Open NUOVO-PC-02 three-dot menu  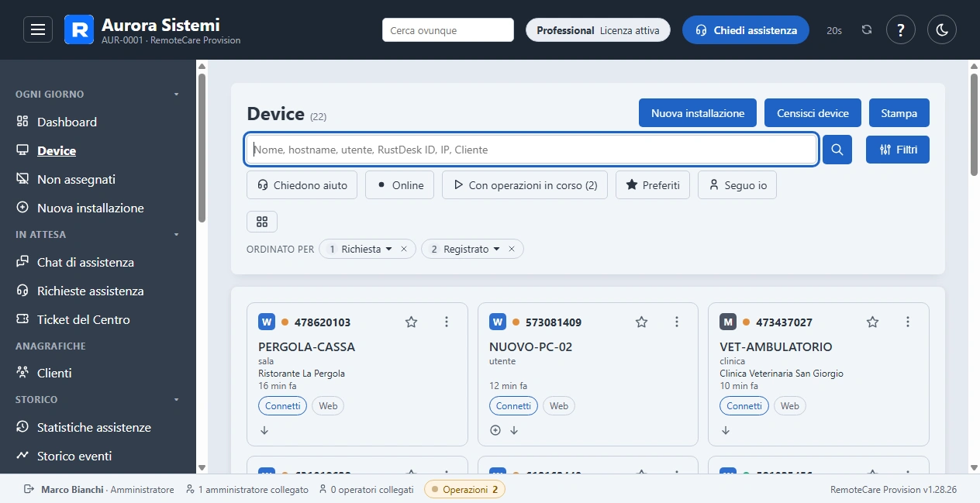click(677, 322)
